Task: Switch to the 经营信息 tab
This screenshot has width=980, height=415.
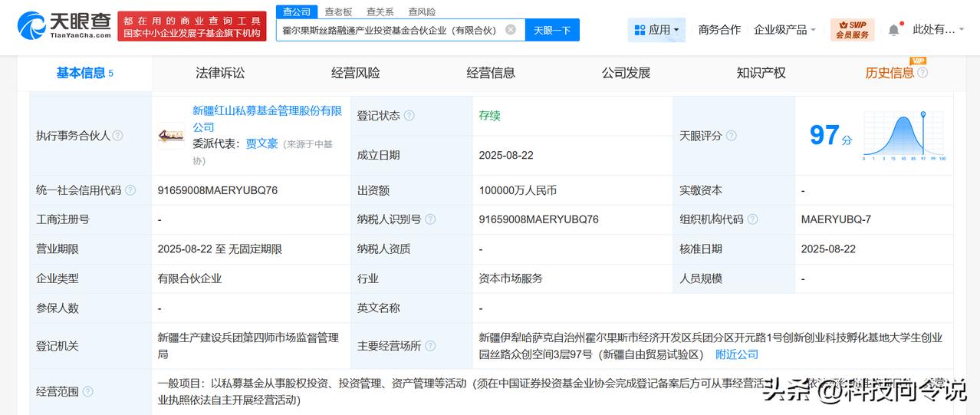Action: pos(491,73)
